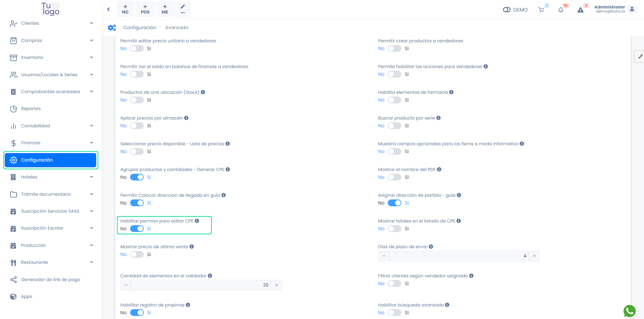644x319 pixels.
Task: Increase Días de plazo de envío
Action: pyautogui.click(x=534, y=256)
